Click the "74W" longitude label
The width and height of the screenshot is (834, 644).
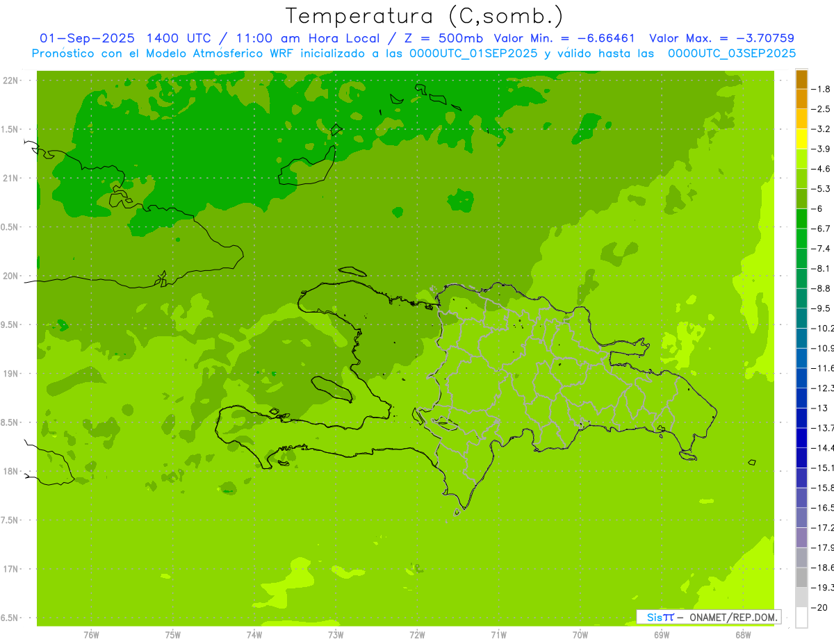pos(254,635)
